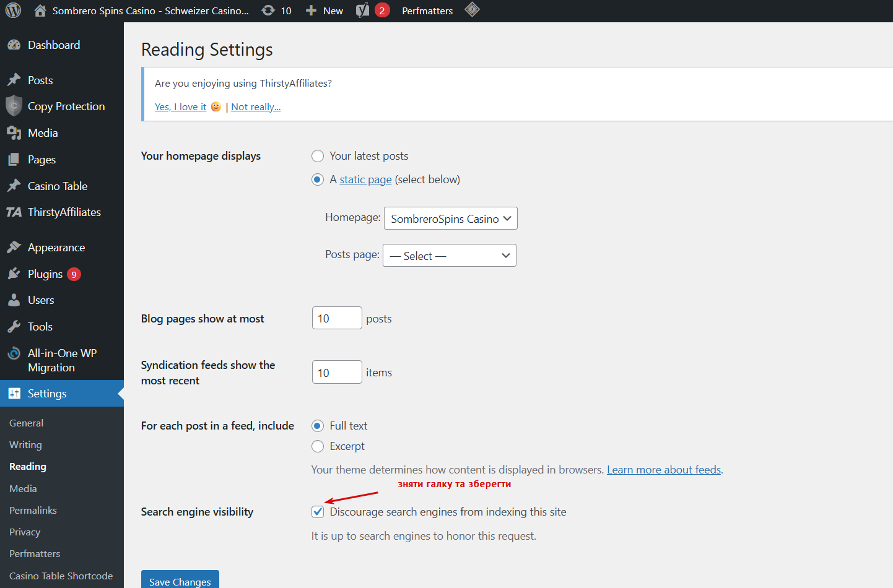Image resolution: width=893 pixels, height=588 pixels.
Task: Click Reading in the Settings submenu
Action: (28, 467)
